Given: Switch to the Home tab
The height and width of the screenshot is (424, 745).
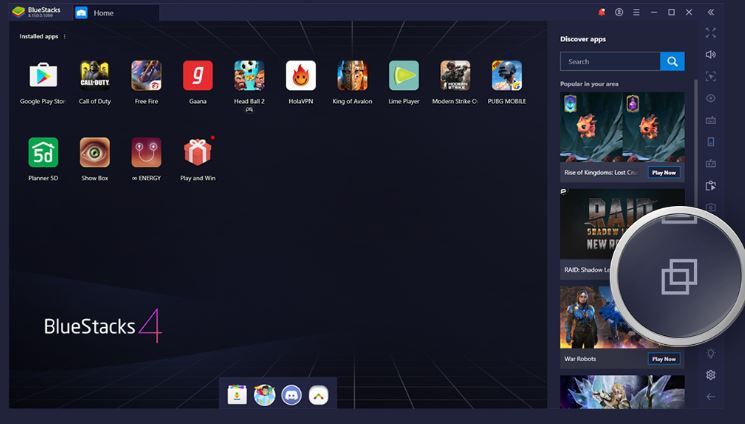Looking at the screenshot, I should [x=116, y=13].
